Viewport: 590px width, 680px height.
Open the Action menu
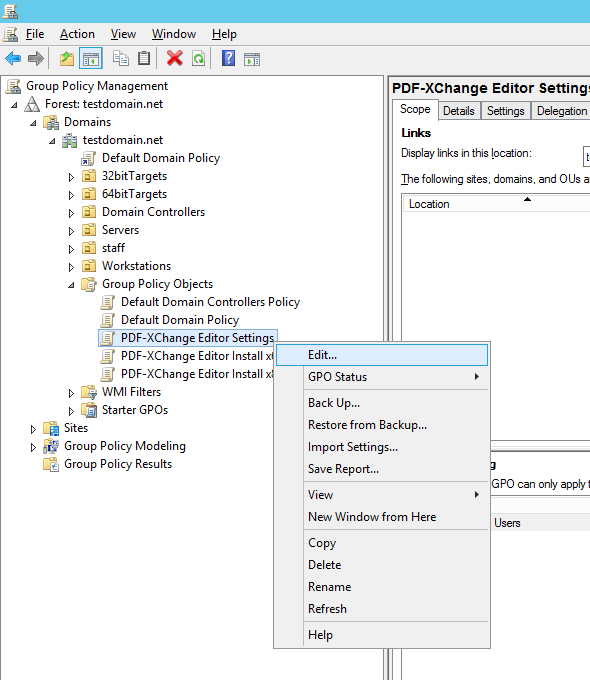77,34
